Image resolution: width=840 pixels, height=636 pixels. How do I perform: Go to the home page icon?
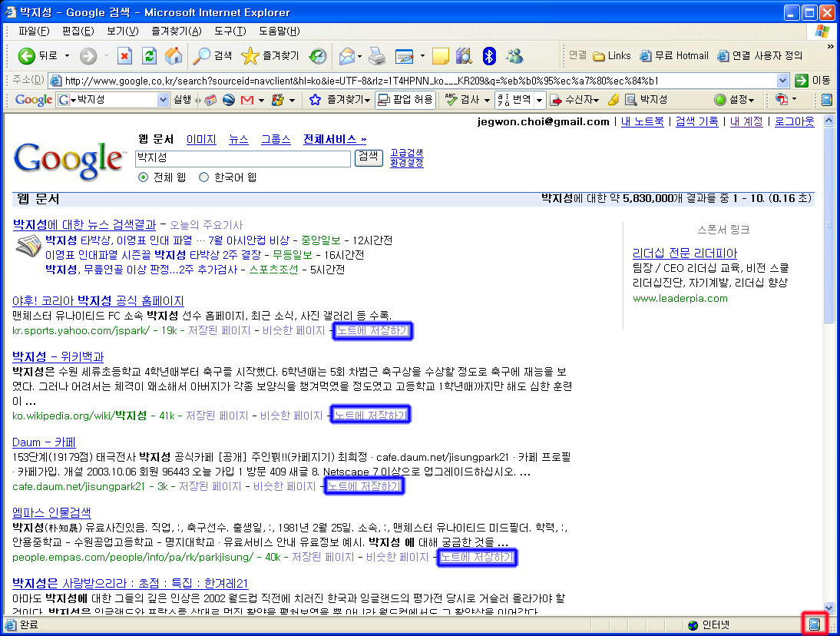pos(173,56)
